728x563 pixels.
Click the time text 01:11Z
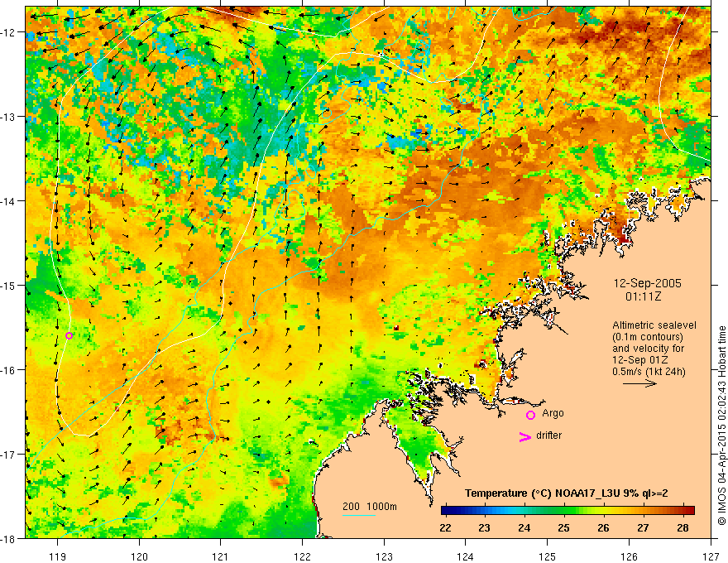pos(643,296)
